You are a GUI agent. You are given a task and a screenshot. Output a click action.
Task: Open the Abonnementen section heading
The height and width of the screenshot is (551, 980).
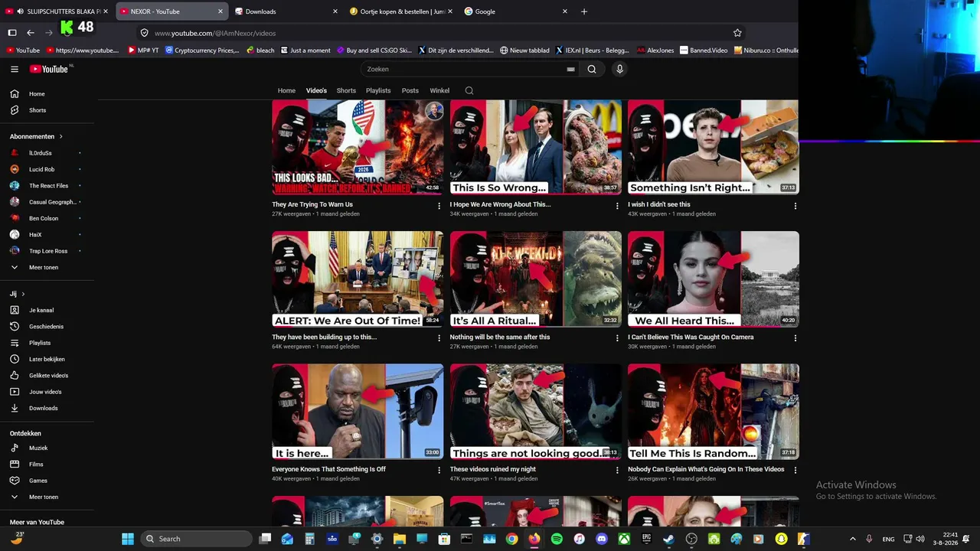click(36, 136)
